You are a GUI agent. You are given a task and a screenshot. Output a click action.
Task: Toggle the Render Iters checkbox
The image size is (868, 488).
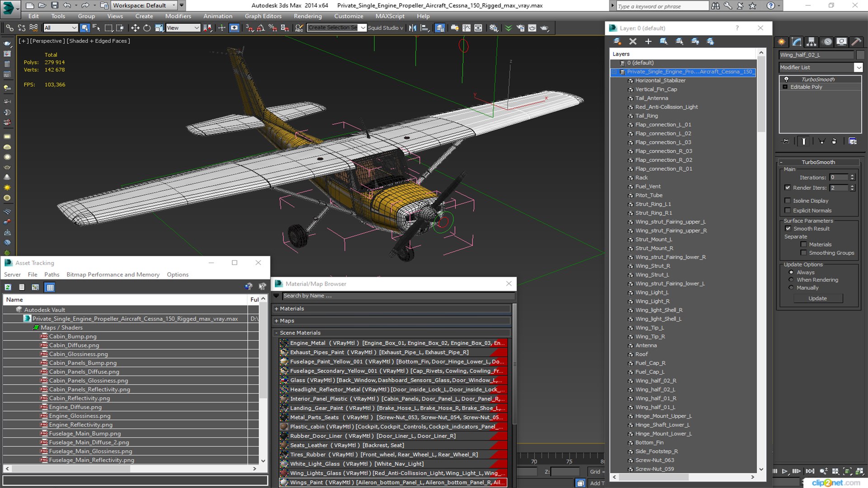coord(788,188)
